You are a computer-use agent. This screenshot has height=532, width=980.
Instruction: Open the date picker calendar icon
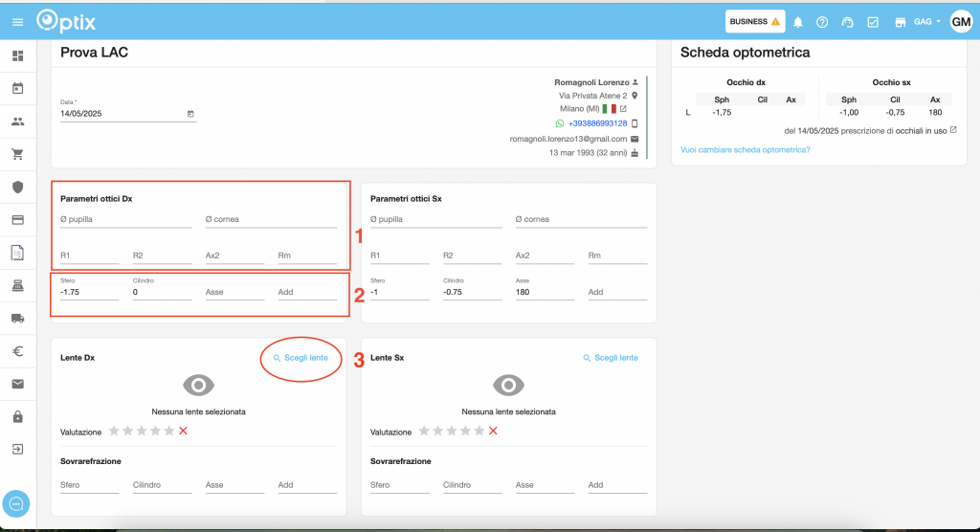(x=190, y=114)
